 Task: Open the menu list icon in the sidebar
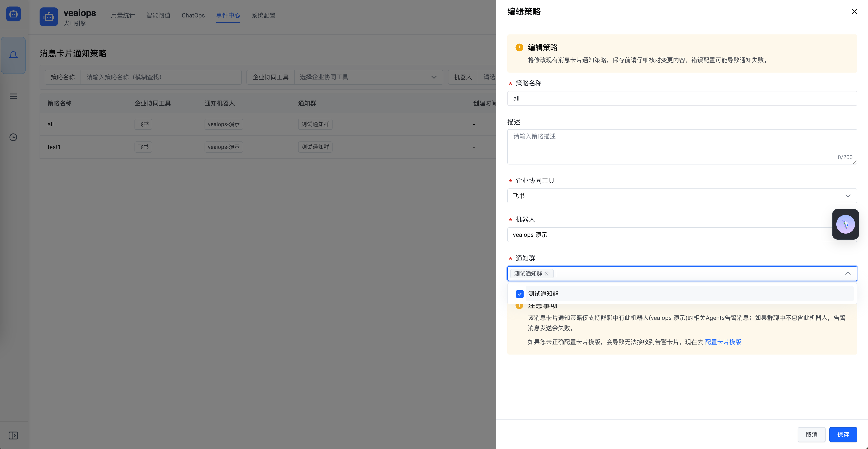[x=13, y=96]
